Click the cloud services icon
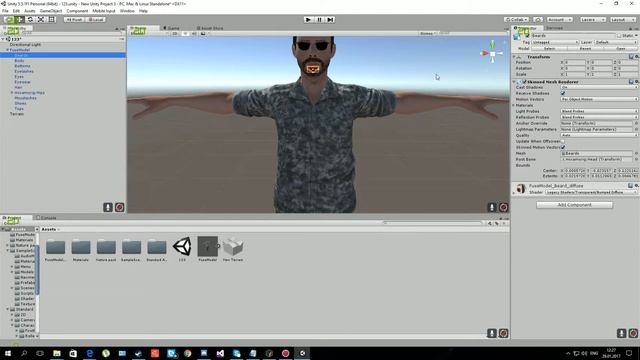This screenshot has height=360, width=640. click(x=538, y=20)
